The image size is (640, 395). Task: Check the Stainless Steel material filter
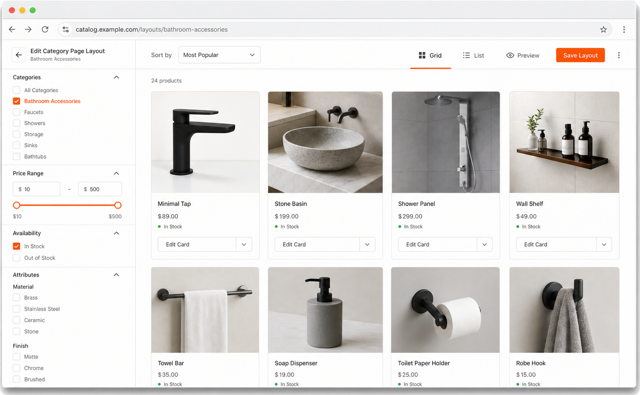click(x=16, y=309)
